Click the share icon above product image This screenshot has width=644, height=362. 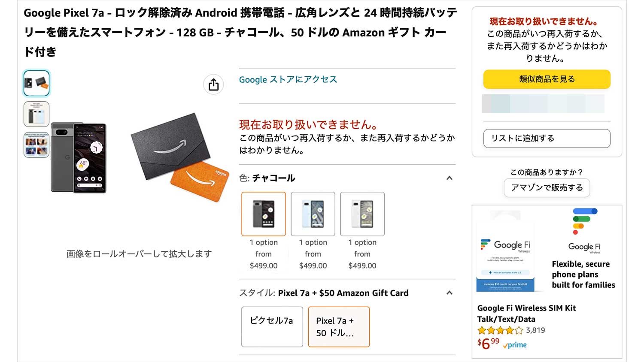coord(213,85)
